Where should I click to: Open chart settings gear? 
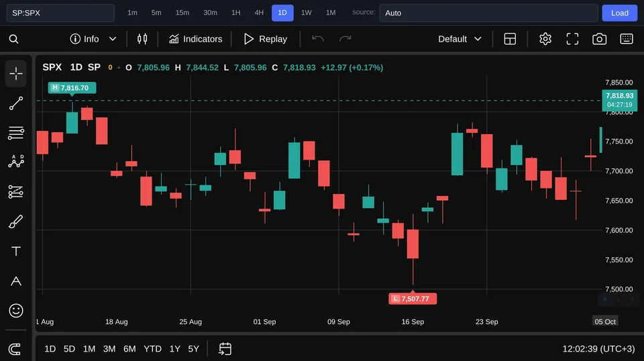(x=545, y=39)
